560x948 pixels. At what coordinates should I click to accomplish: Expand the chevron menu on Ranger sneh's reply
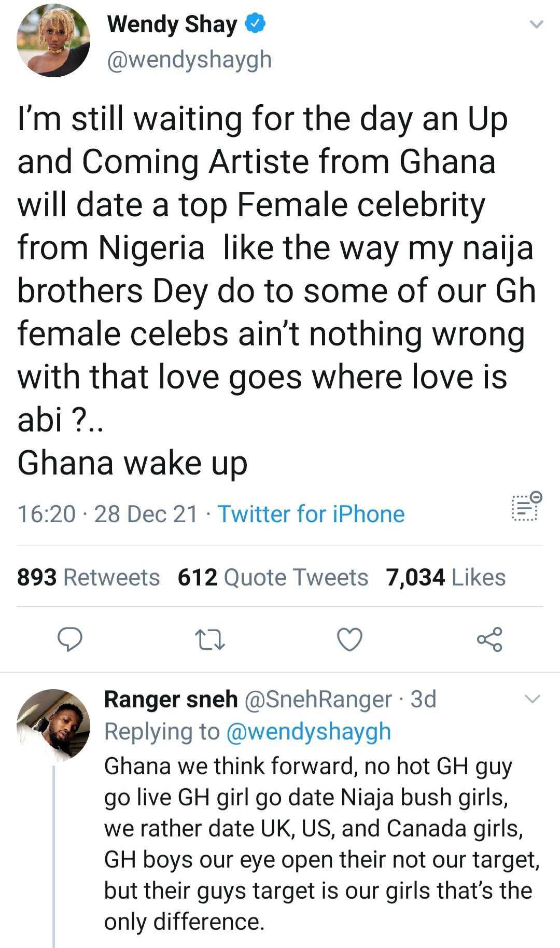click(533, 699)
